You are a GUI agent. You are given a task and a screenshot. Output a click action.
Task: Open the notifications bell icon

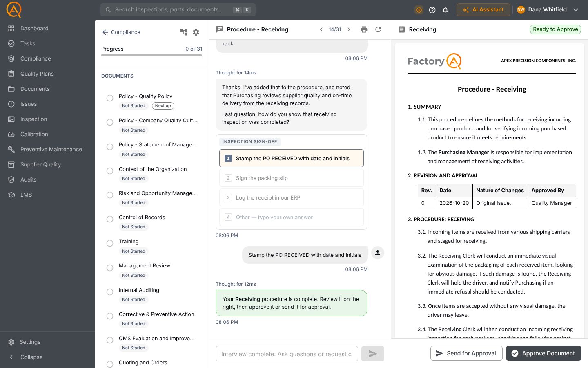coord(445,10)
